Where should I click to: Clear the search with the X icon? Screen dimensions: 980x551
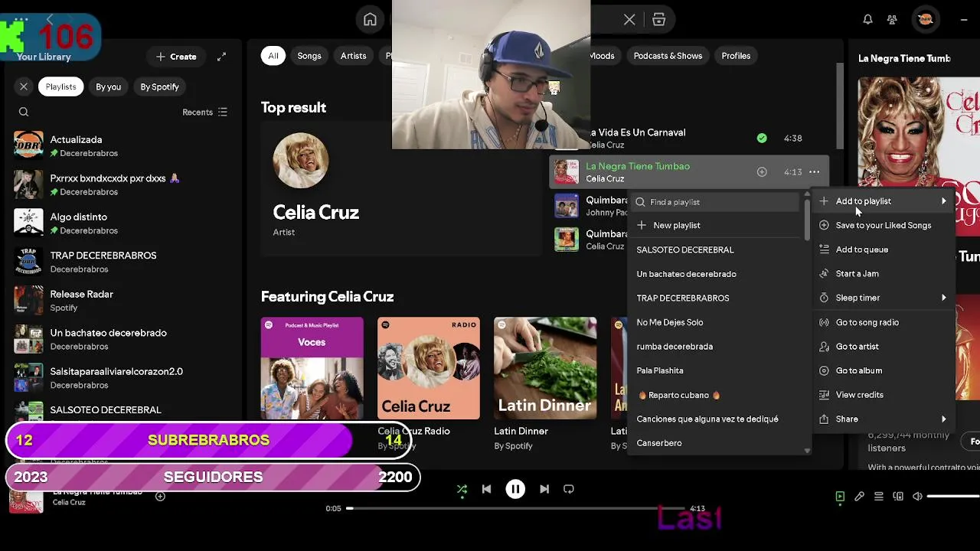pyautogui.click(x=629, y=20)
